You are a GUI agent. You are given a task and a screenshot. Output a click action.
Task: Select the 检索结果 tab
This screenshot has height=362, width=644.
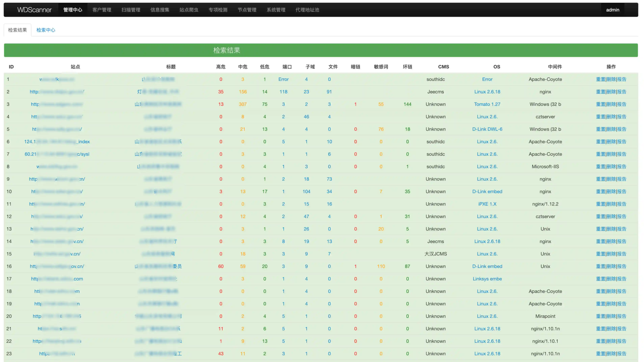click(x=18, y=30)
